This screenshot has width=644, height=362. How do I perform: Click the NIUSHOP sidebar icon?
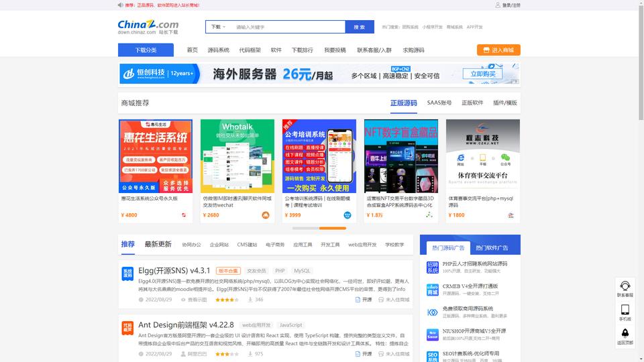[x=433, y=335]
